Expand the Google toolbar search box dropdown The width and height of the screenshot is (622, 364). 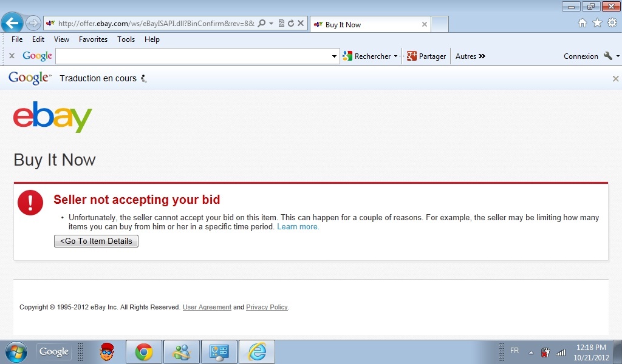[334, 56]
